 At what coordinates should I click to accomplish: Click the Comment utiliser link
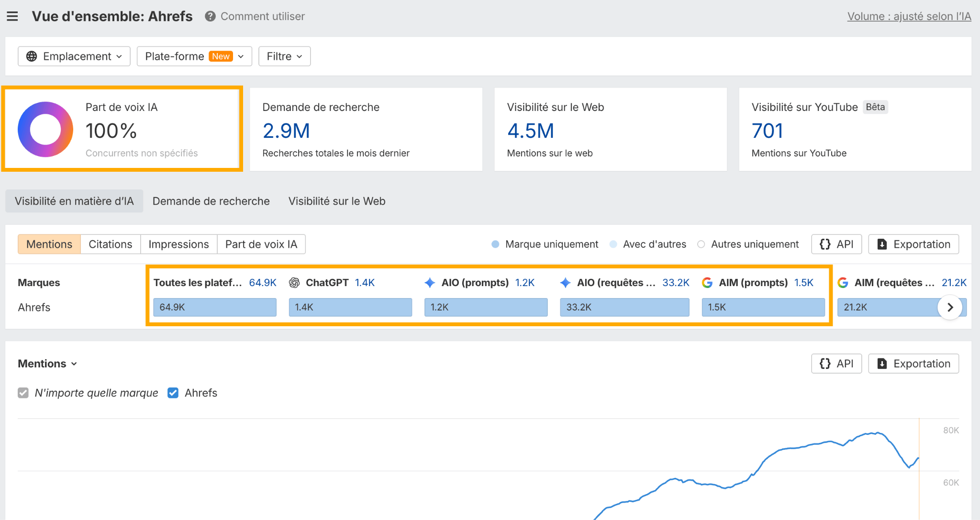pos(263,16)
